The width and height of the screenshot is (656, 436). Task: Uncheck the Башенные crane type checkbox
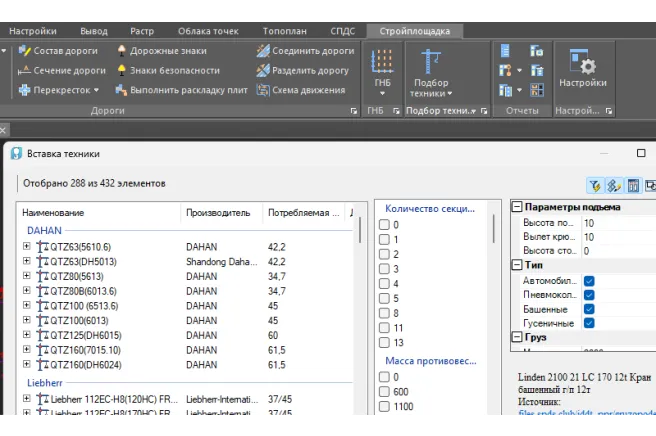click(x=589, y=309)
